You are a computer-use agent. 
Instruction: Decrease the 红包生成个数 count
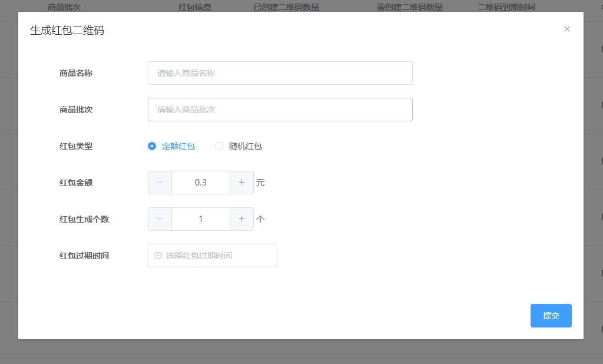click(160, 219)
